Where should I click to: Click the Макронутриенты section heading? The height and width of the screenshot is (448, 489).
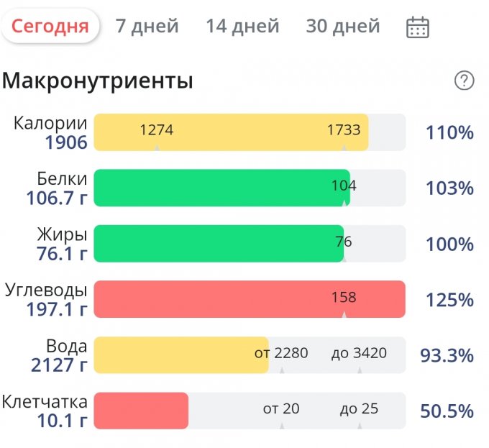tap(98, 81)
